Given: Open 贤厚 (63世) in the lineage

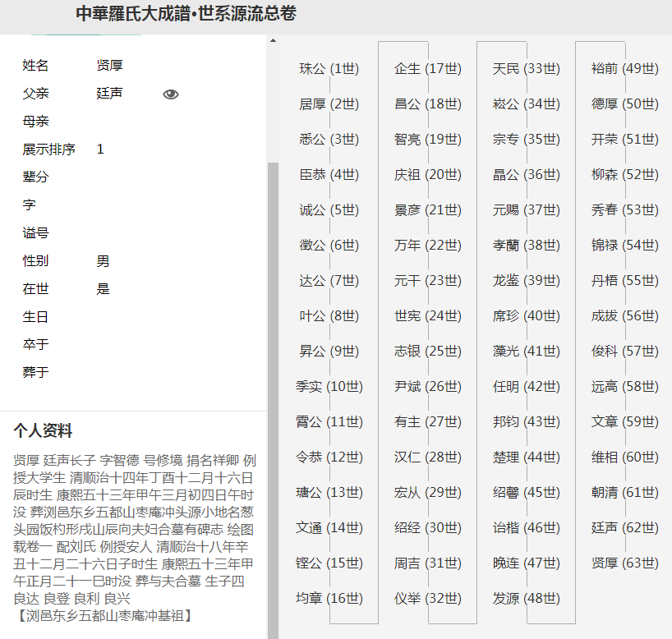Looking at the screenshot, I should coord(625,563).
